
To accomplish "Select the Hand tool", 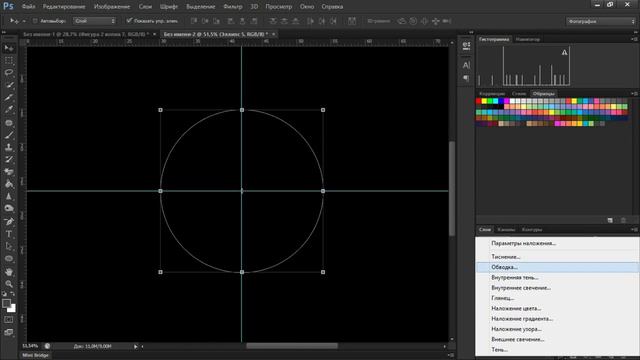I will (9, 271).
